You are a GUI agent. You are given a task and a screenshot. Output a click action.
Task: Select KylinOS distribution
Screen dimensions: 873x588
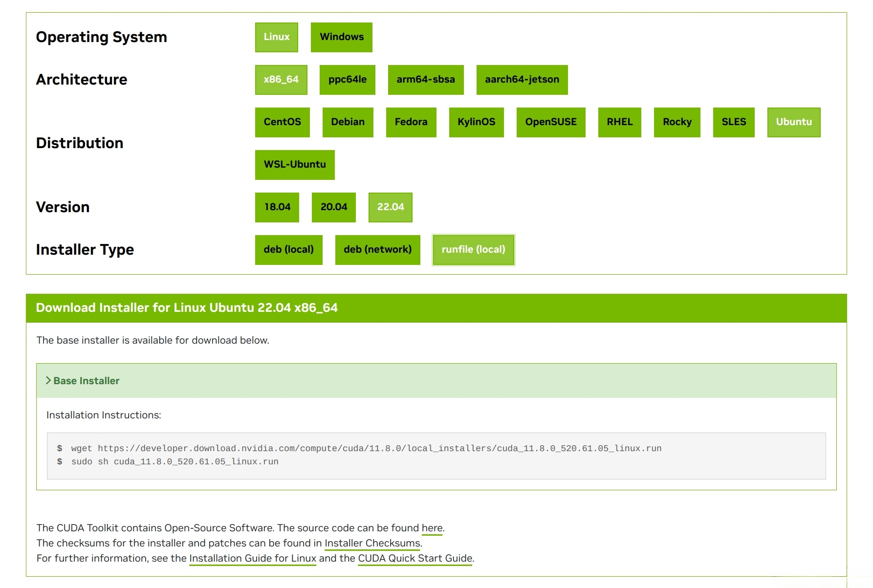(476, 122)
